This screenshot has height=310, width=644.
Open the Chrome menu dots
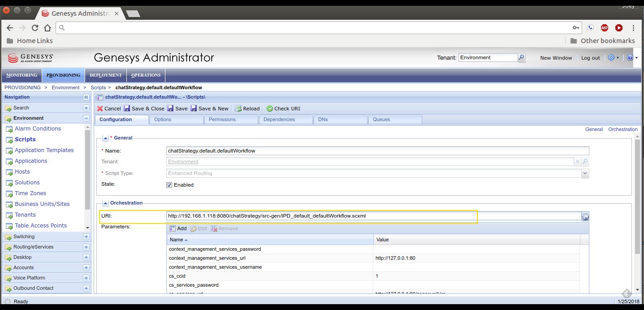(634, 28)
